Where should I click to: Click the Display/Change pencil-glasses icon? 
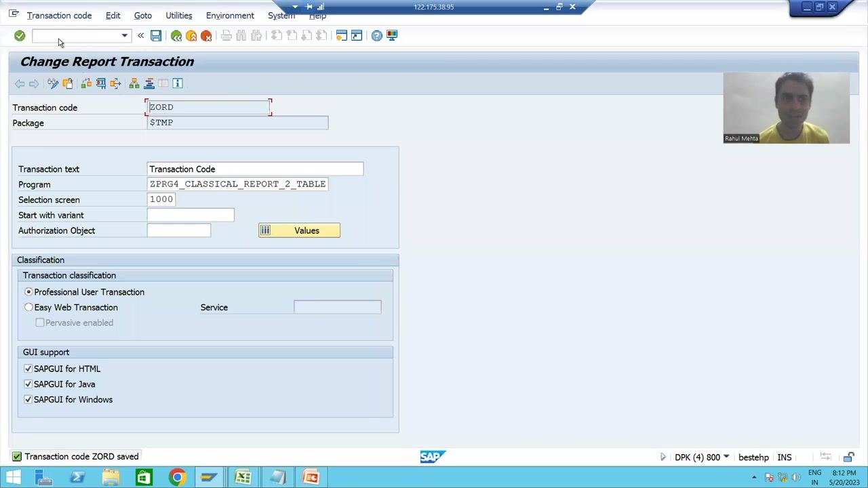pos(53,83)
